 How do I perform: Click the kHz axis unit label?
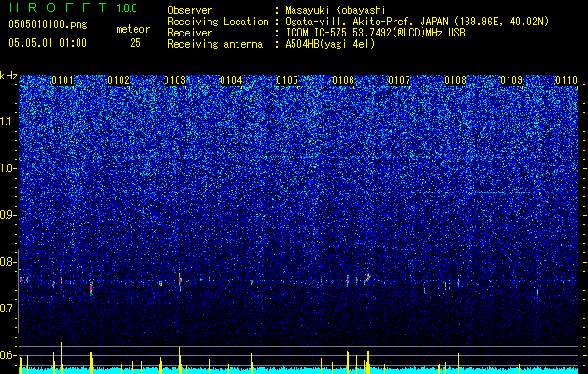pos(8,76)
